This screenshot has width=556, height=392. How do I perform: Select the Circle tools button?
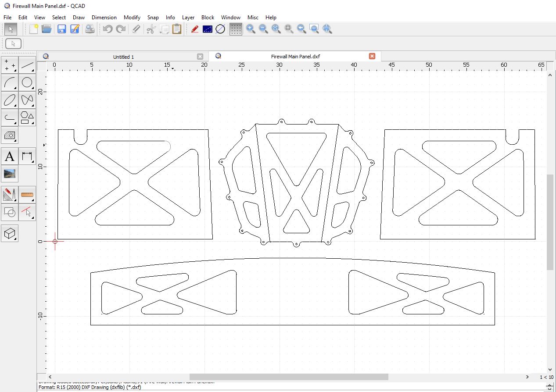tap(27, 82)
